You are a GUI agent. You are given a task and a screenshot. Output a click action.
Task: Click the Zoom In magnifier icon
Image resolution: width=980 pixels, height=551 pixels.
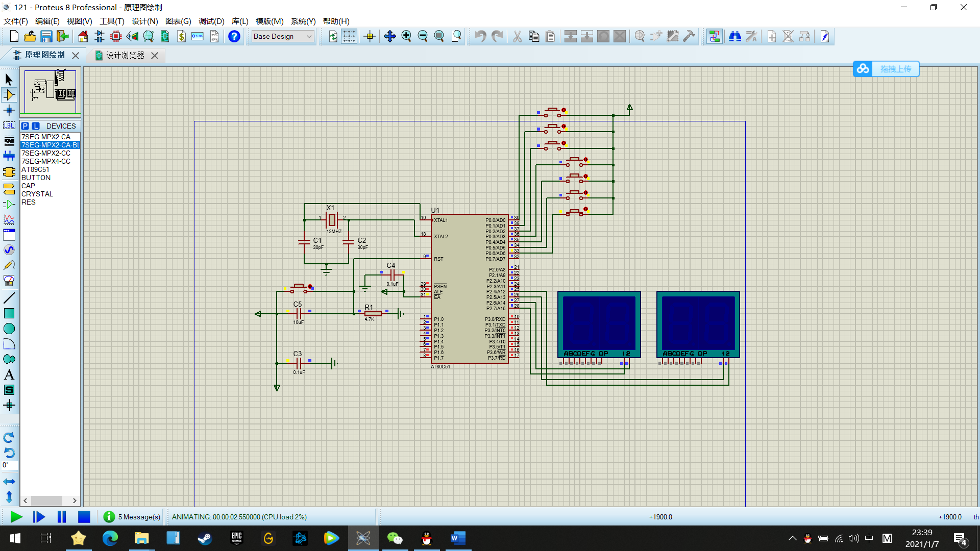click(406, 36)
